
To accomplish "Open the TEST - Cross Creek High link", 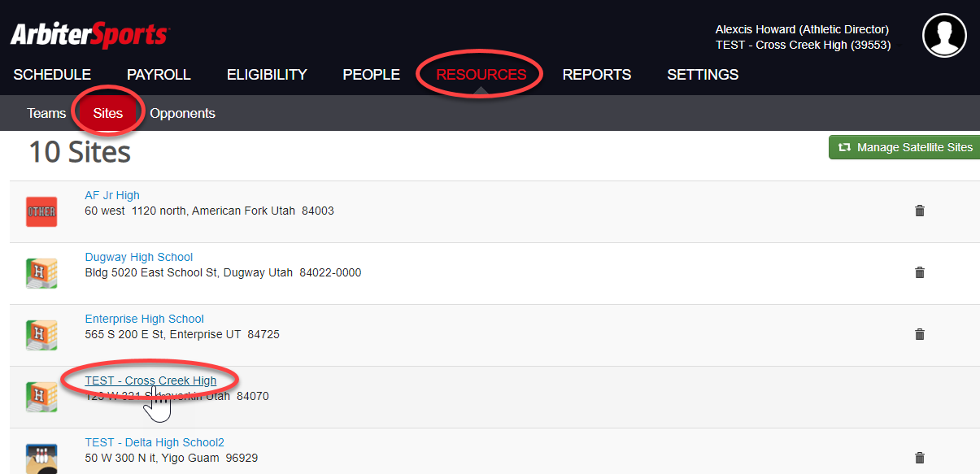I will coord(151,381).
